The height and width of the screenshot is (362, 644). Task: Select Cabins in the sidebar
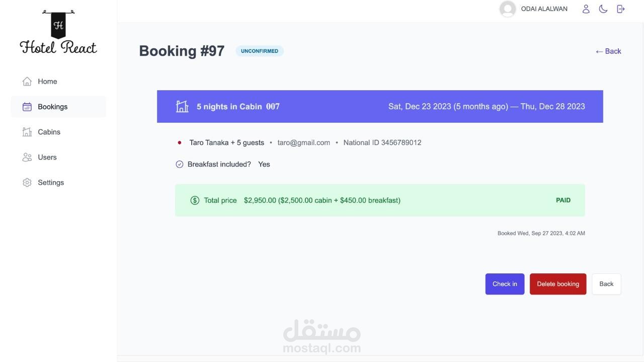tap(49, 132)
